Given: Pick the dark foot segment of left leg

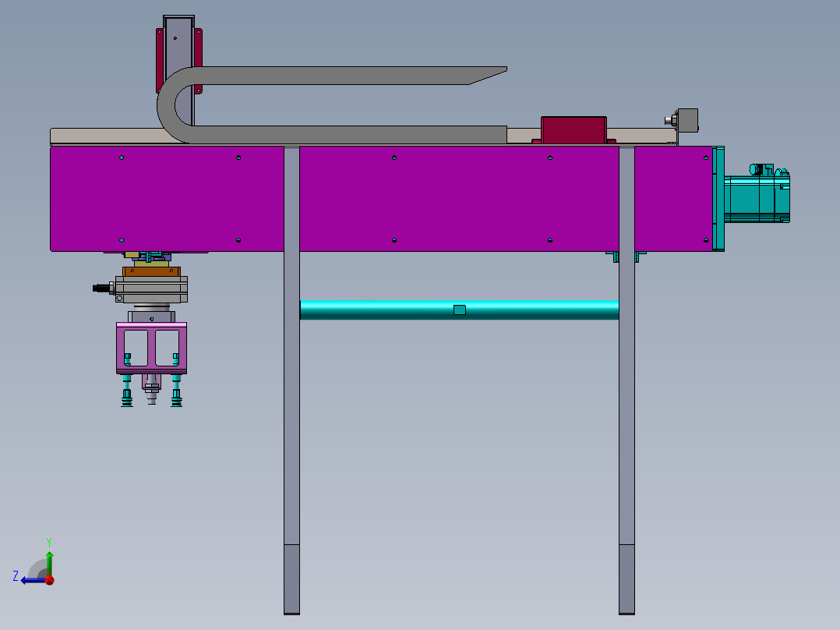Looking at the screenshot, I should coord(292,579).
